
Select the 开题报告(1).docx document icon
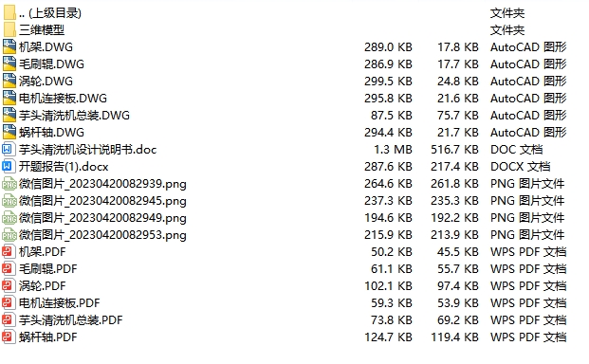pyautogui.click(x=9, y=167)
